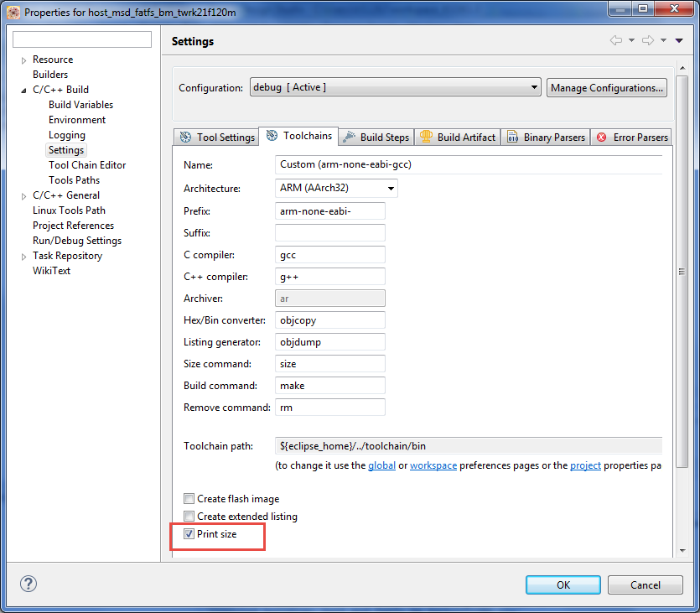Viewport: 700px width, 613px height.
Task: Expand the Resource tree node
Action: point(23,60)
